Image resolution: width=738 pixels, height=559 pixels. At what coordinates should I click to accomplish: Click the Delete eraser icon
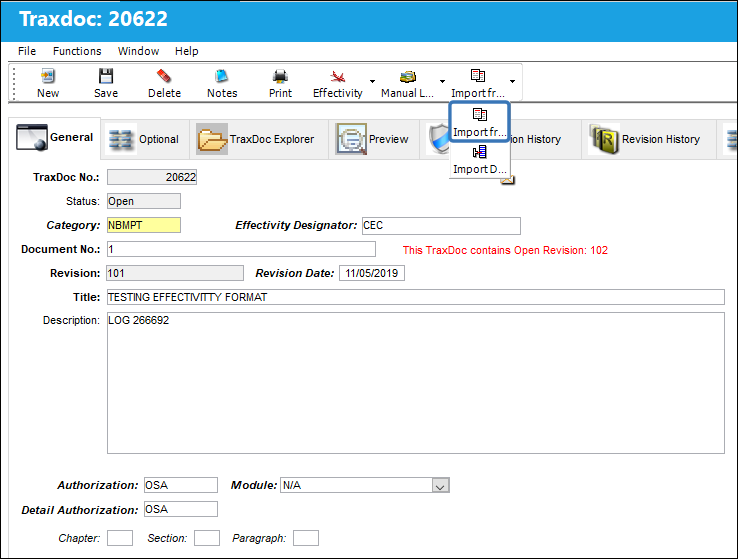(x=164, y=76)
